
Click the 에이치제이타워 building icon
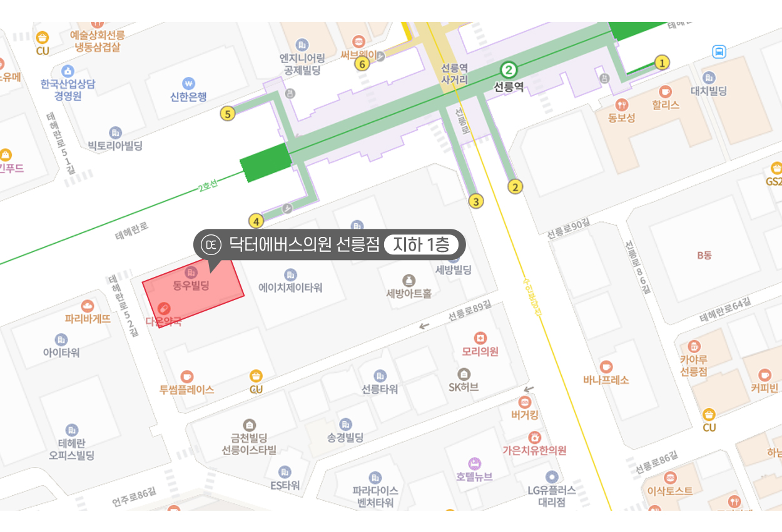tap(290, 274)
